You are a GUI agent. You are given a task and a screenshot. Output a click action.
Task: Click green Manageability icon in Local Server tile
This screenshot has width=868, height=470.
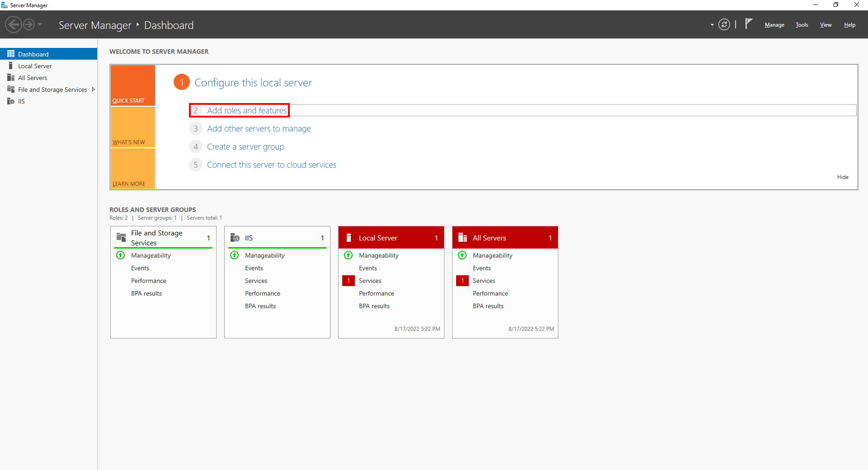(349, 255)
